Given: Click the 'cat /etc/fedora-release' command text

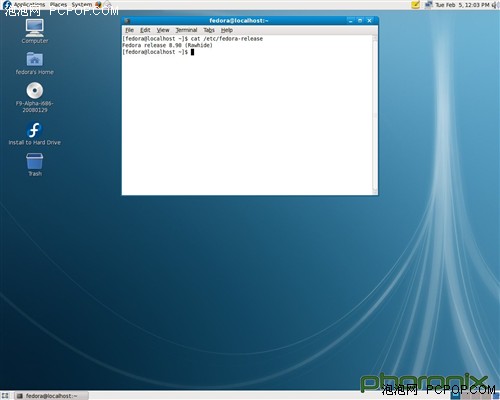Looking at the screenshot, I should (x=227, y=39).
